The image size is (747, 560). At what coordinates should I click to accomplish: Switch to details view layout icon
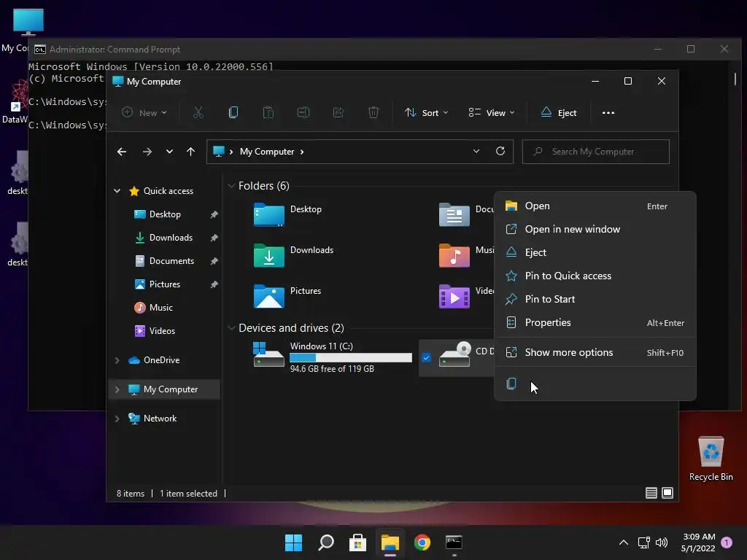click(651, 493)
